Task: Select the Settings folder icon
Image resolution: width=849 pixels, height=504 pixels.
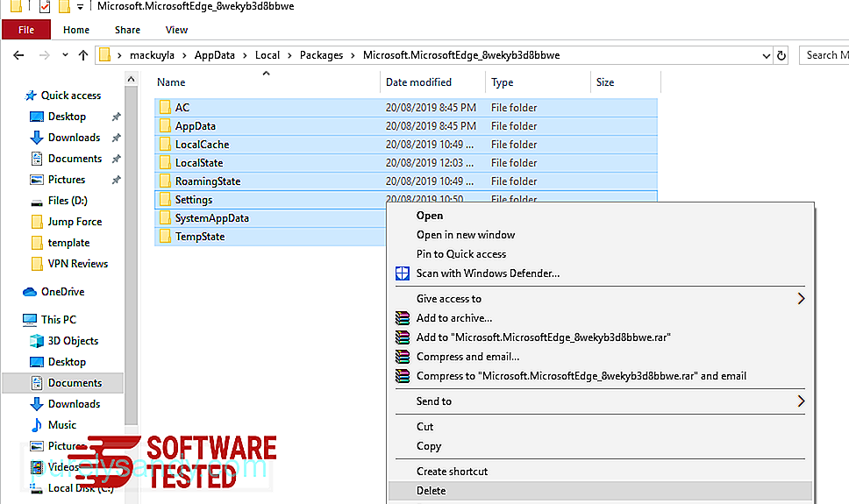Action: click(x=165, y=199)
